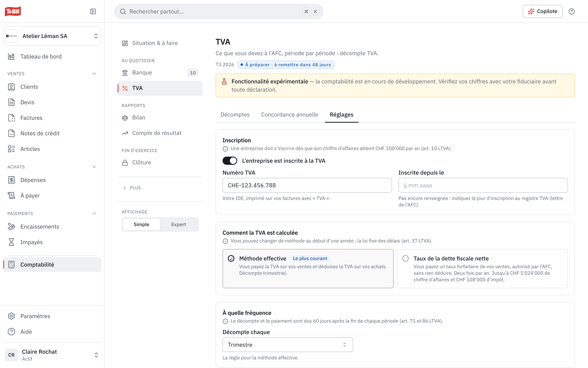Open À payer via its icon
Screen dimensions: 588x368
point(11,195)
